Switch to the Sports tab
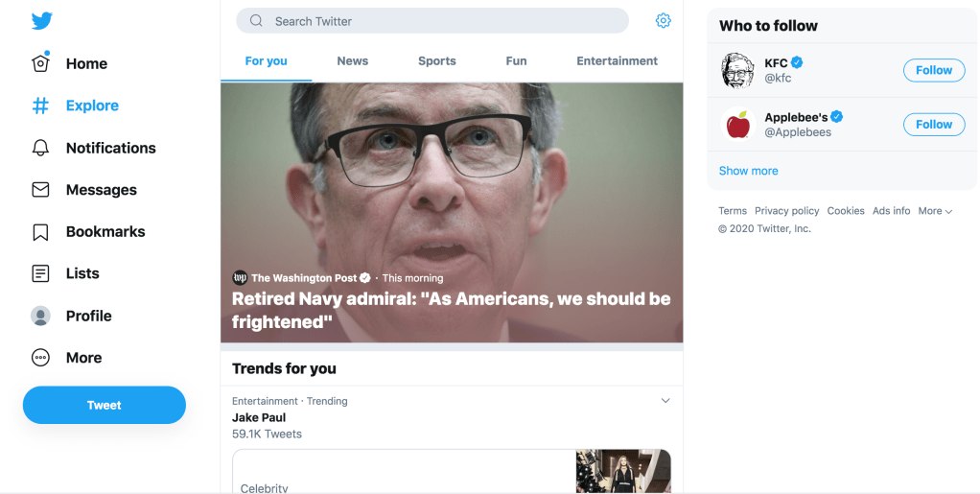The image size is (980, 494). point(436,61)
